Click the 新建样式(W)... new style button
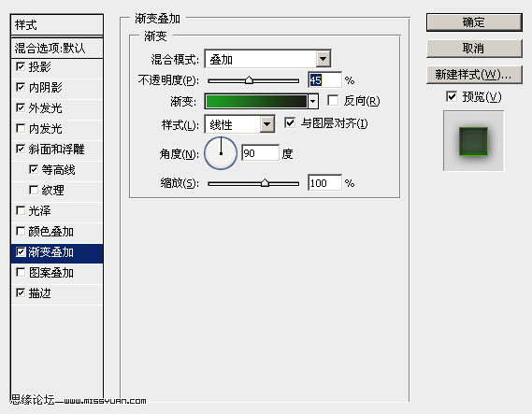The width and height of the screenshot is (532, 414). (x=474, y=75)
